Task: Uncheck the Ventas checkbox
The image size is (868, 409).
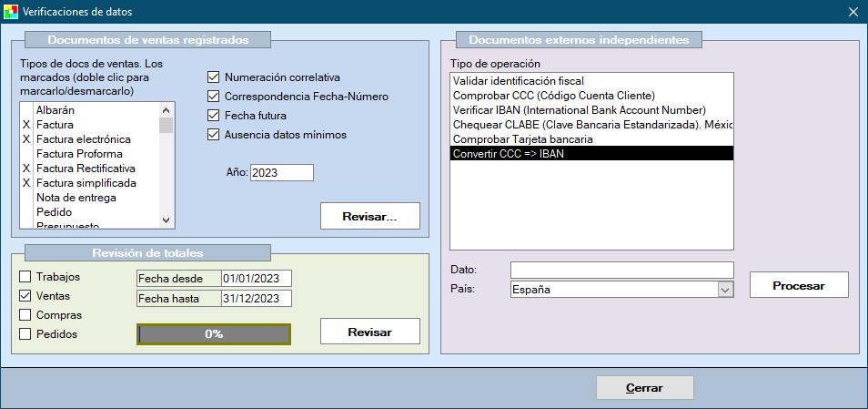Action: (x=25, y=296)
